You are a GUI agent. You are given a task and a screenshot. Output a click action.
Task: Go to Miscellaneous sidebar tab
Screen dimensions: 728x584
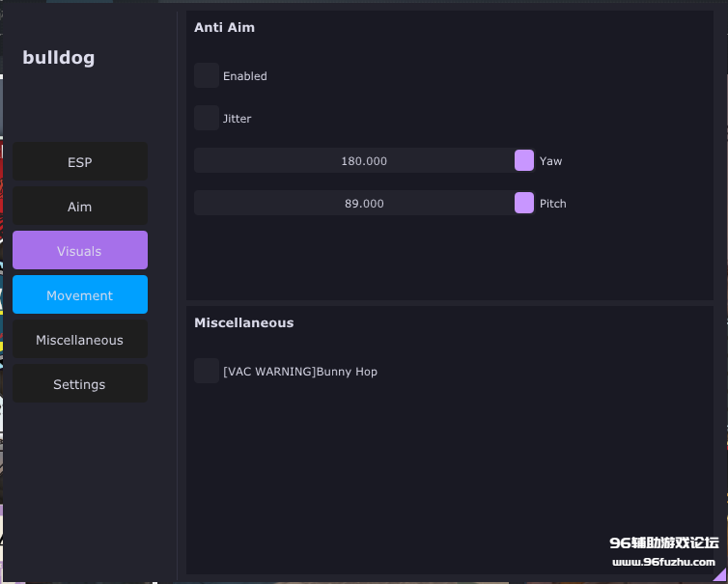[x=80, y=340]
